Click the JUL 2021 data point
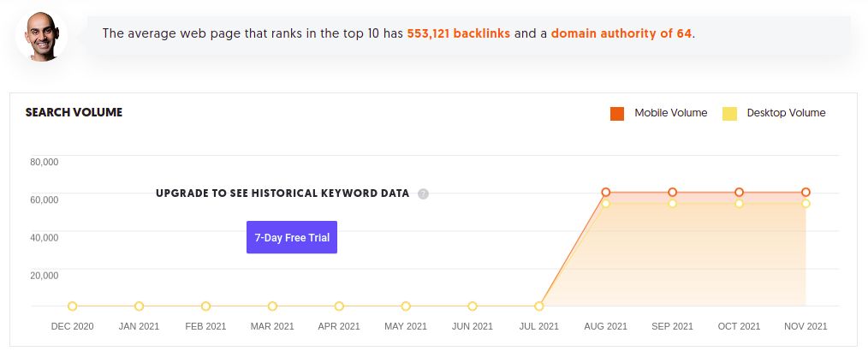The image size is (868, 357). [x=539, y=306]
